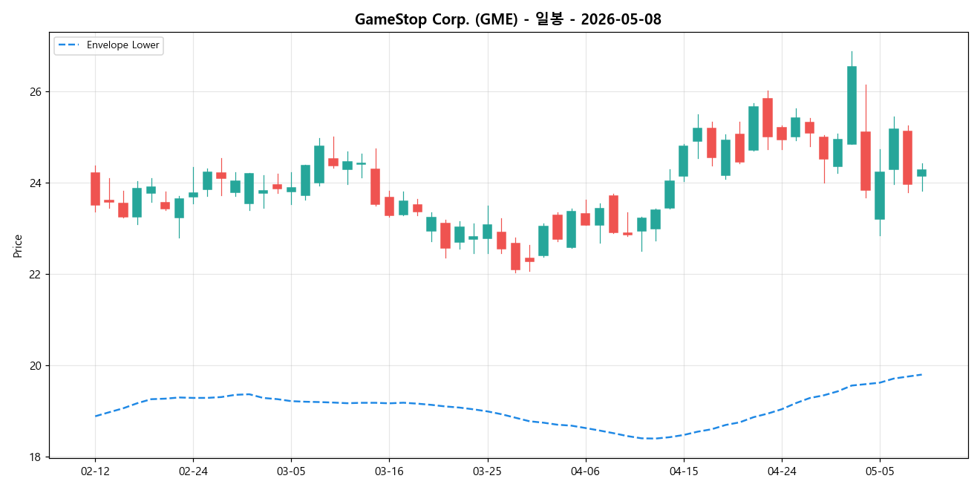Click the 20 price tick label
Screen dimensions: 980x490
tap(37, 366)
